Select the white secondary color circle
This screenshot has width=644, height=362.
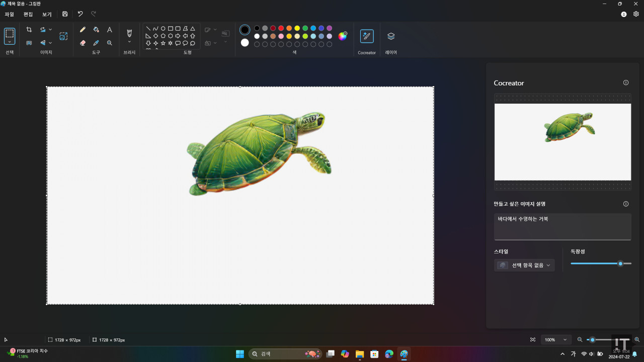click(245, 43)
